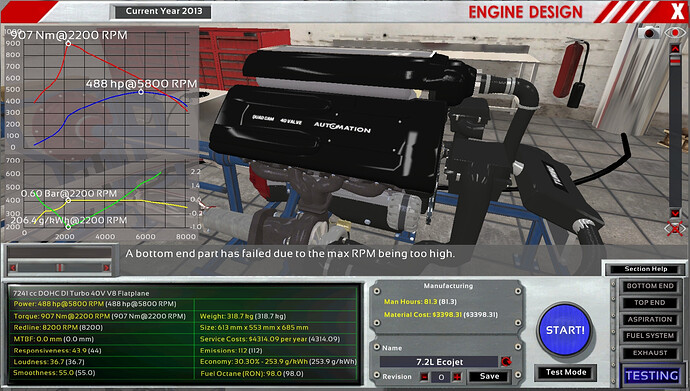The width and height of the screenshot is (690, 391).
Task: Toggle the red eye view icon
Action: [675, 32]
